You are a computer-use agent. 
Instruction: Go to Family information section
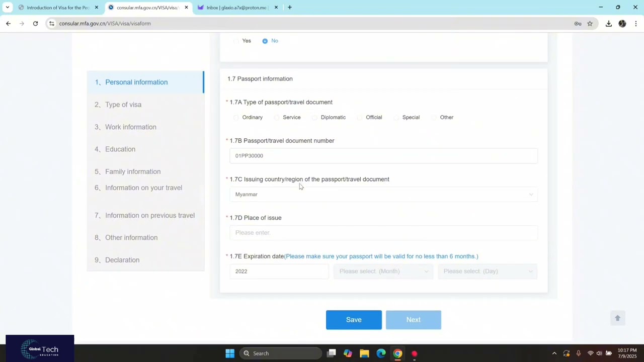pos(145,172)
